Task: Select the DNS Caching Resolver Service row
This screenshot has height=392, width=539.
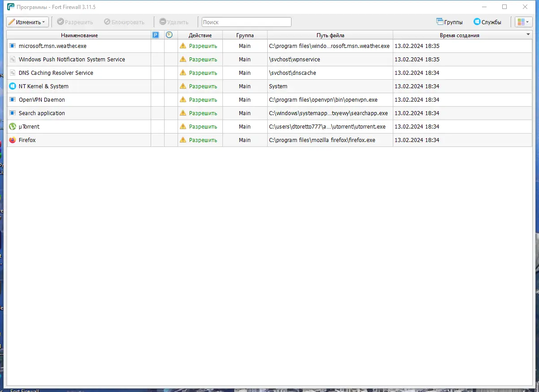Action: point(269,73)
